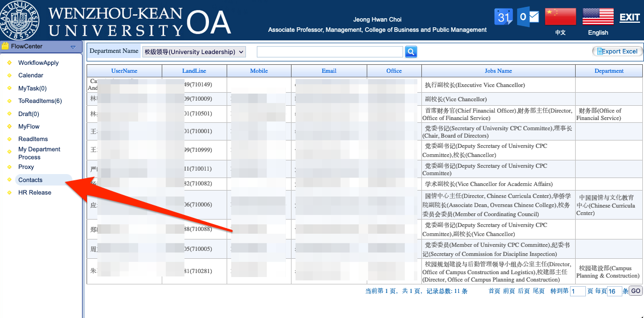This screenshot has height=318, width=644.
Task: Click the yellow bullet beside WorkflowApply
Action: [10, 63]
